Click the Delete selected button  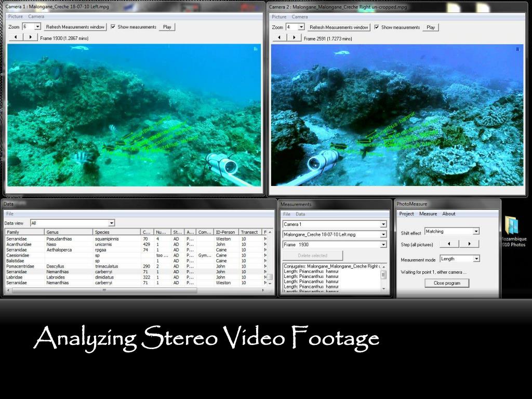pos(312,256)
